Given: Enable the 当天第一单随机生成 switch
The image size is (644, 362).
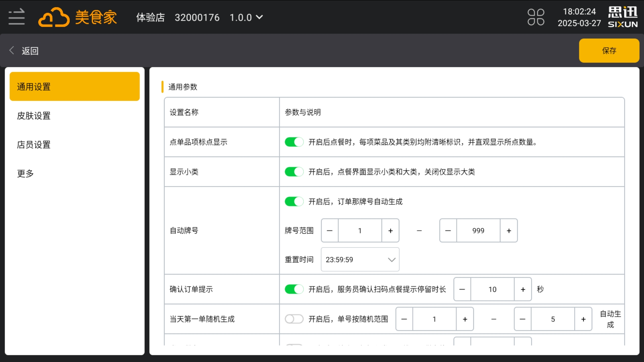Looking at the screenshot, I should pos(294,319).
